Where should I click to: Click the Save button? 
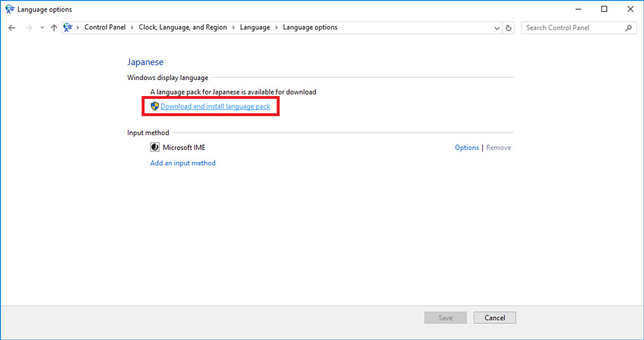446,318
